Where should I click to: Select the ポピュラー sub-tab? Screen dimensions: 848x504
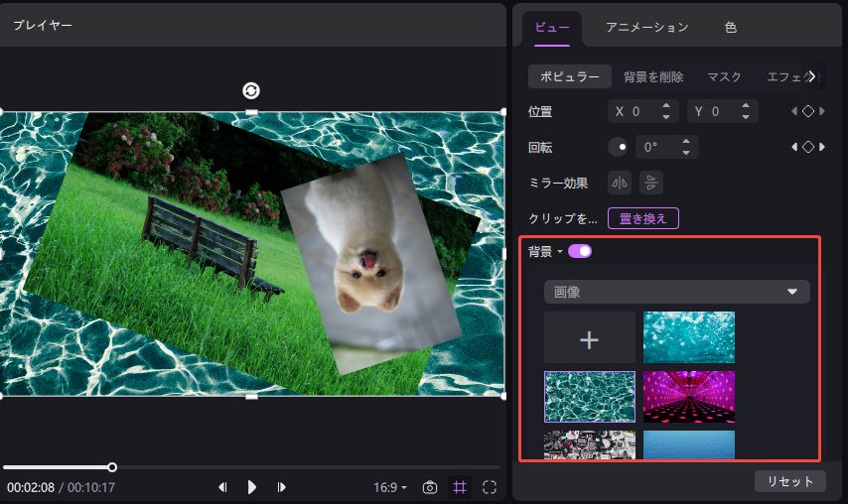tap(570, 76)
